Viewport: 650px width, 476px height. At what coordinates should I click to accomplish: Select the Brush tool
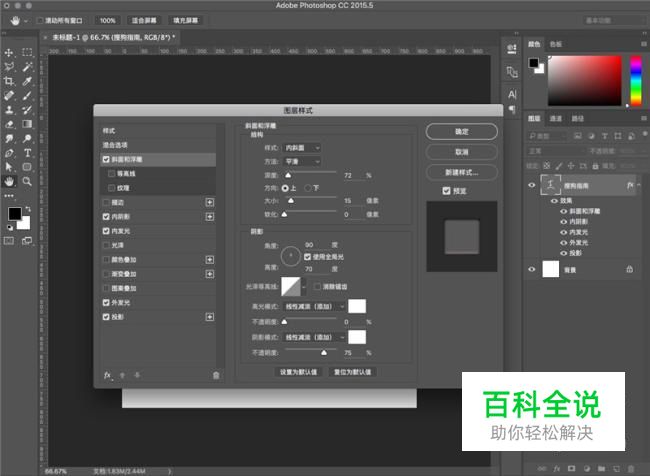(x=27, y=95)
